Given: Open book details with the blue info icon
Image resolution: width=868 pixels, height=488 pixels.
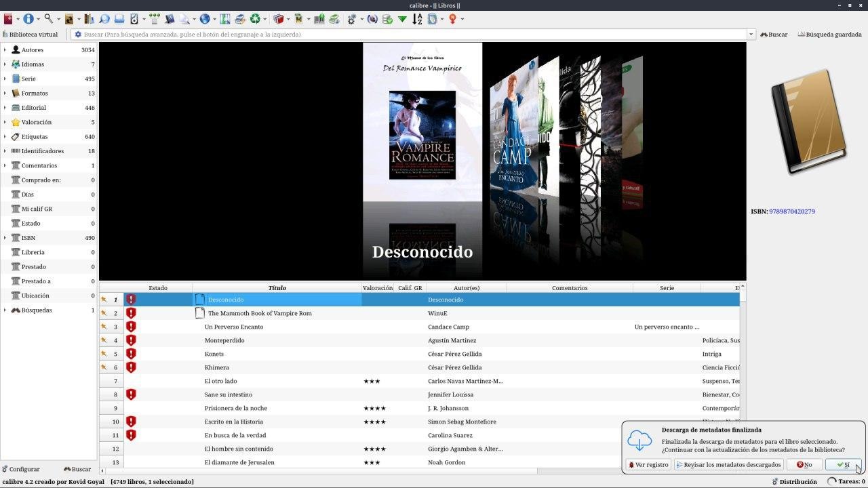Looking at the screenshot, I should pos(28,19).
